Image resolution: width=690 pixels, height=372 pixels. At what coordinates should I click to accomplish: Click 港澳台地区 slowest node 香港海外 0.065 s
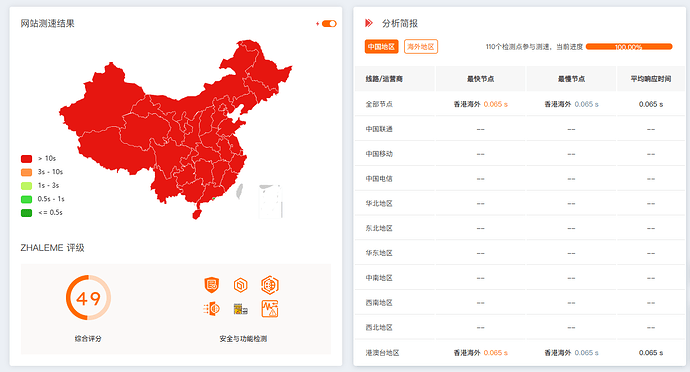(x=571, y=353)
